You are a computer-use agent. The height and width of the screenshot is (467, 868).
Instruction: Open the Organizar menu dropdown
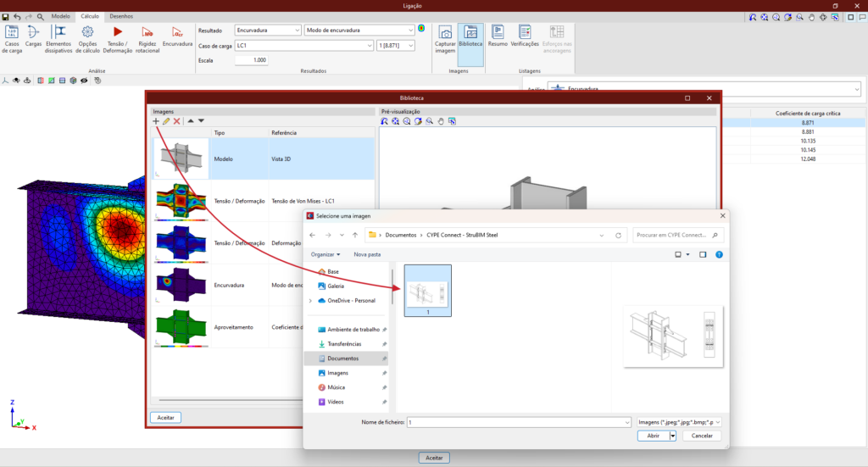point(325,254)
